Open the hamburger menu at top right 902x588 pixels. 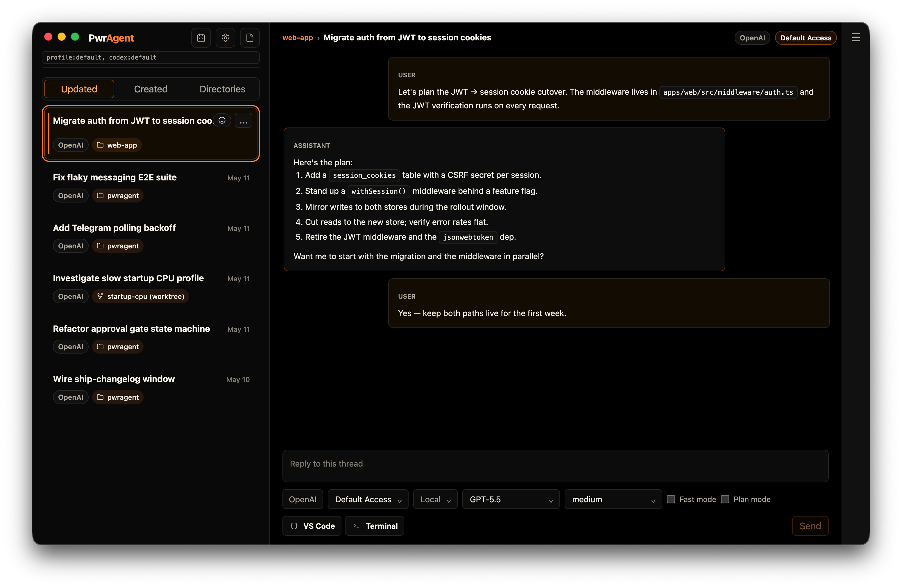coord(856,37)
